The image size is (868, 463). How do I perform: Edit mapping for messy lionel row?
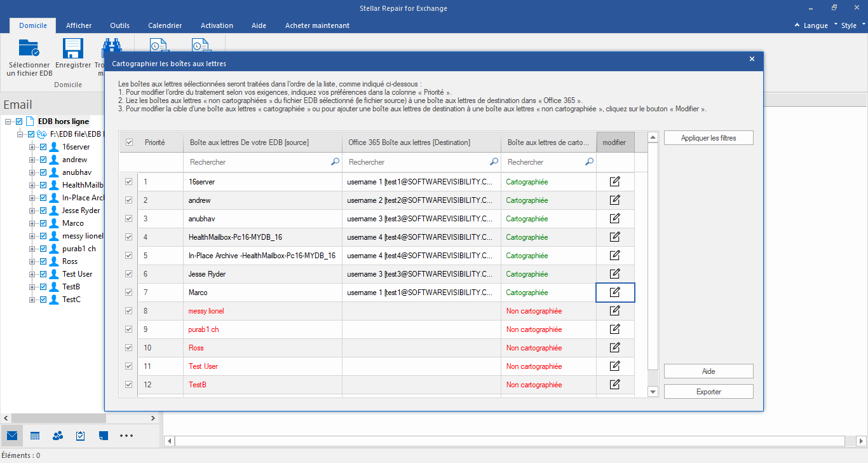click(614, 311)
